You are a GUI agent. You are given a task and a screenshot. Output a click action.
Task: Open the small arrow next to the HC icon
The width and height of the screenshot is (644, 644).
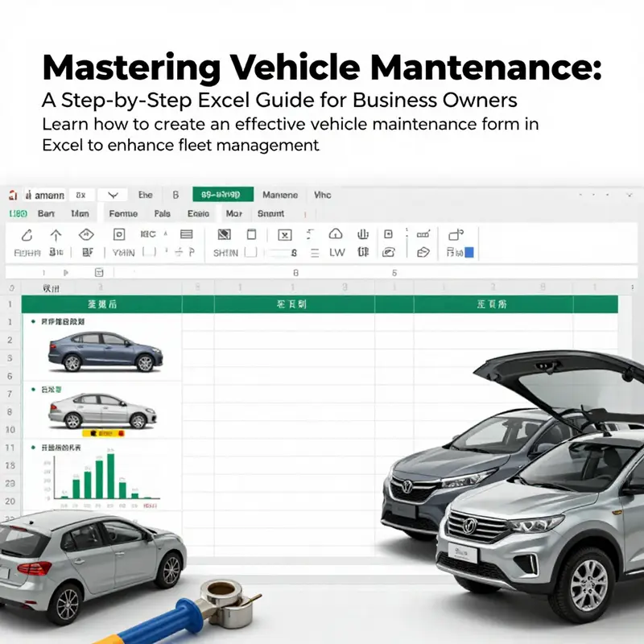[x=164, y=233]
